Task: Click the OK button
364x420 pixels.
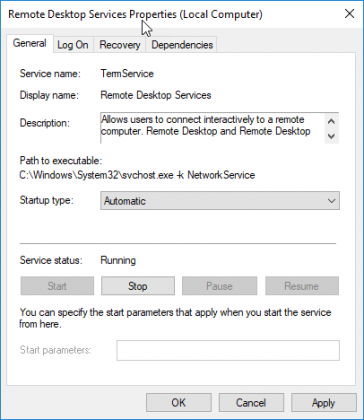Action: [178, 403]
